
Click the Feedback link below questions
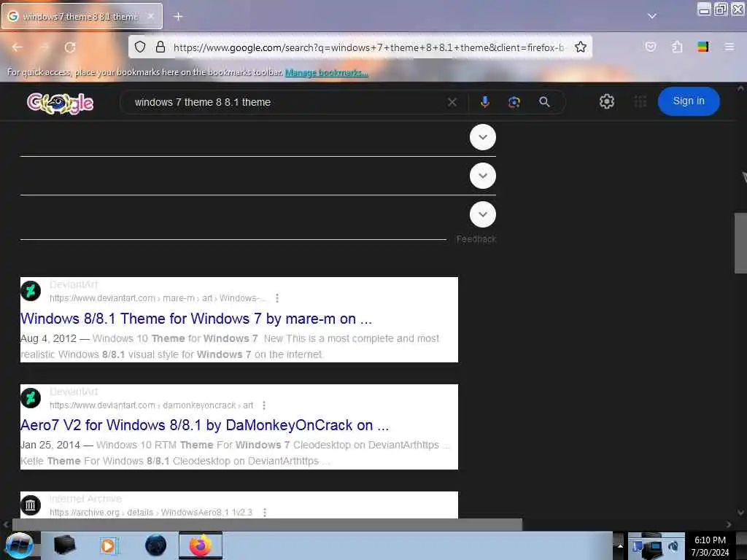476,239
